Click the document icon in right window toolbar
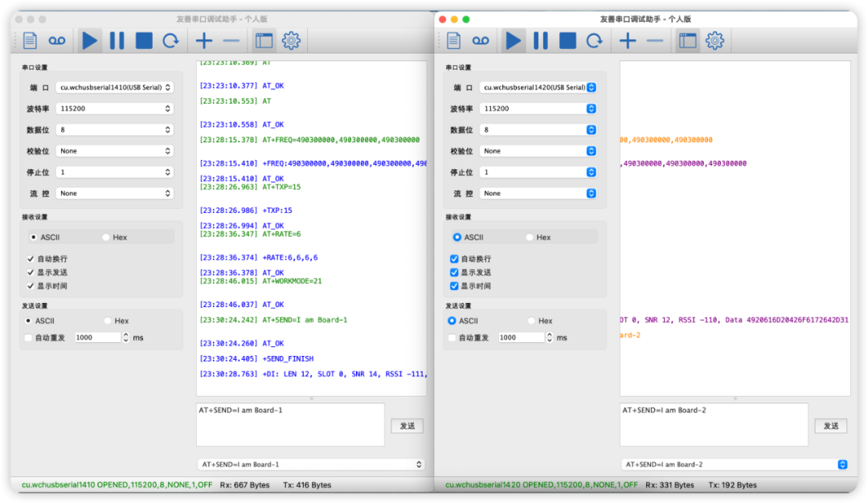The image size is (868, 503). pyautogui.click(x=454, y=41)
